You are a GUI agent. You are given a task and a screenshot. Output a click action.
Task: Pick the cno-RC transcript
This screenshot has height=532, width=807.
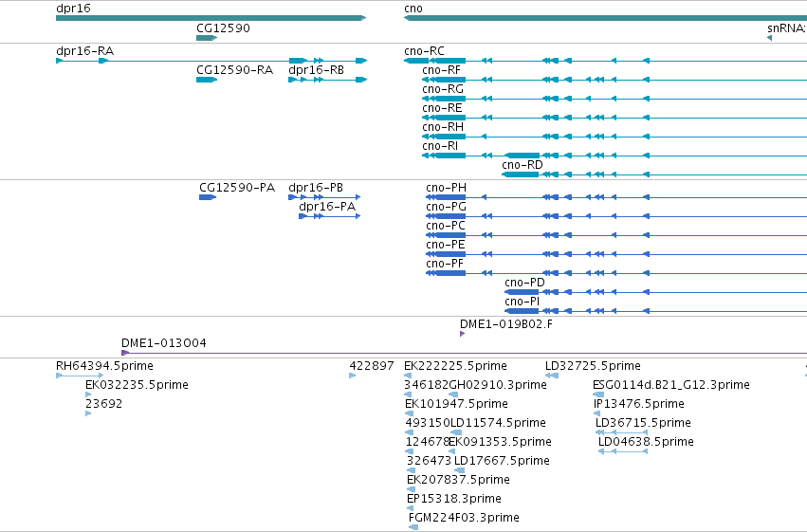tap(605, 61)
